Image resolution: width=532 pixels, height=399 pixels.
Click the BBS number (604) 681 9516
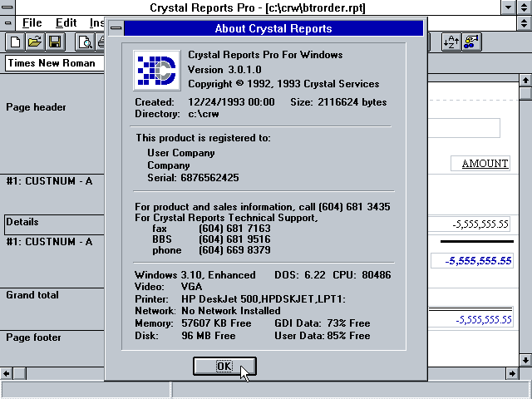[x=234, y=239]
